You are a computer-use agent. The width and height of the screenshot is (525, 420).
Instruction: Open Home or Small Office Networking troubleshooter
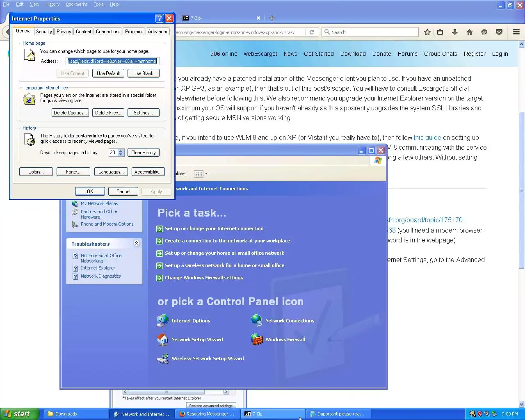coord(101,258)
